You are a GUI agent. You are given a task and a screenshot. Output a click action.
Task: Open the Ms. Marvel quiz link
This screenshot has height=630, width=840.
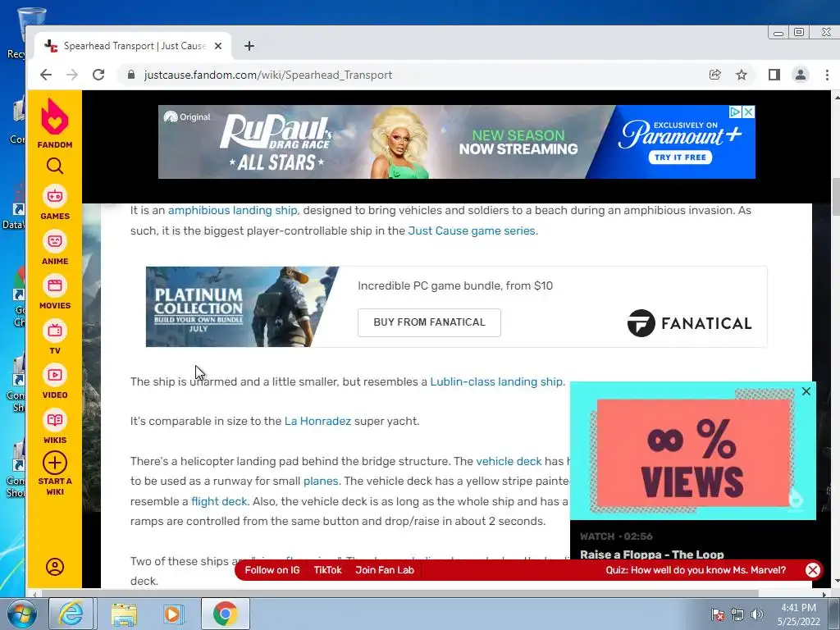[x=696, y=570]
